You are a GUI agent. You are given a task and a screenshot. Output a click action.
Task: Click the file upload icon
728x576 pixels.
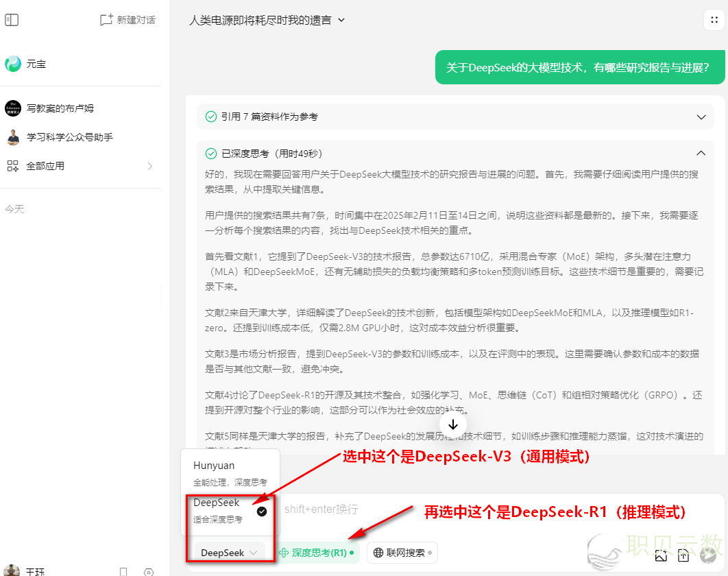tap(683, 555)
